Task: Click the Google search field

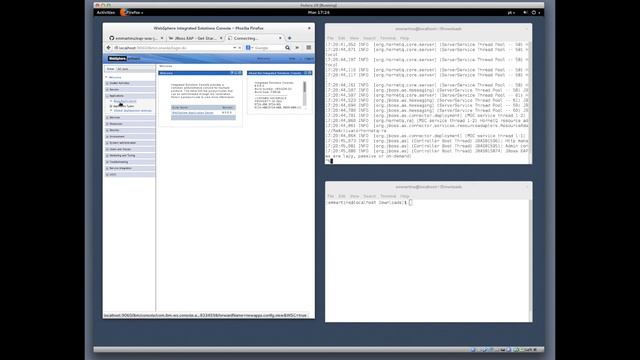Action: [267, 48]
